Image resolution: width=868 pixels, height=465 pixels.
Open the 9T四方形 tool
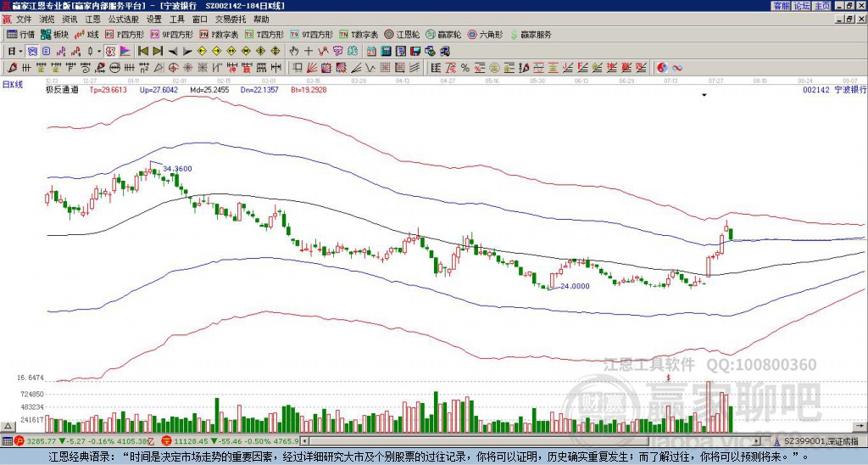pyautogui.click(x=311, y=34)
